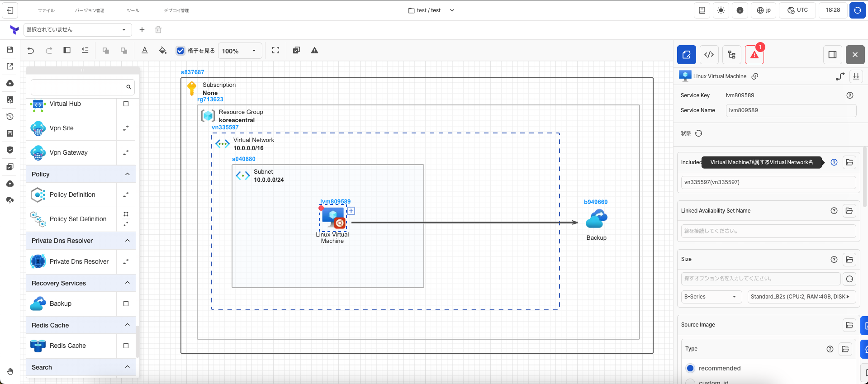Open the ツール menu

point(133,10)
